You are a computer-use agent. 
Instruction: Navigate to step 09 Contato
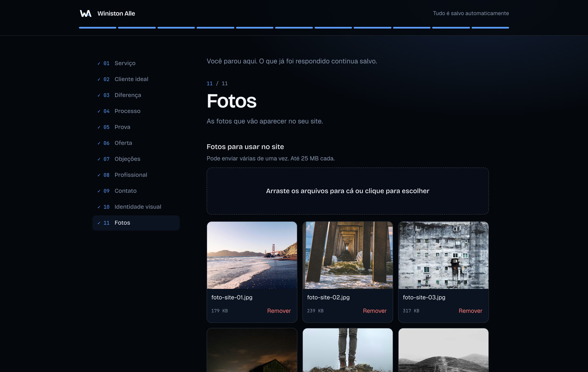tap(136, 191)
